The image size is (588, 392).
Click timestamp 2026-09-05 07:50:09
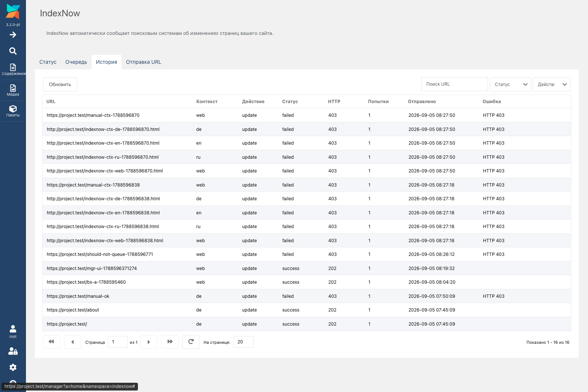click(x=432, y=296)
